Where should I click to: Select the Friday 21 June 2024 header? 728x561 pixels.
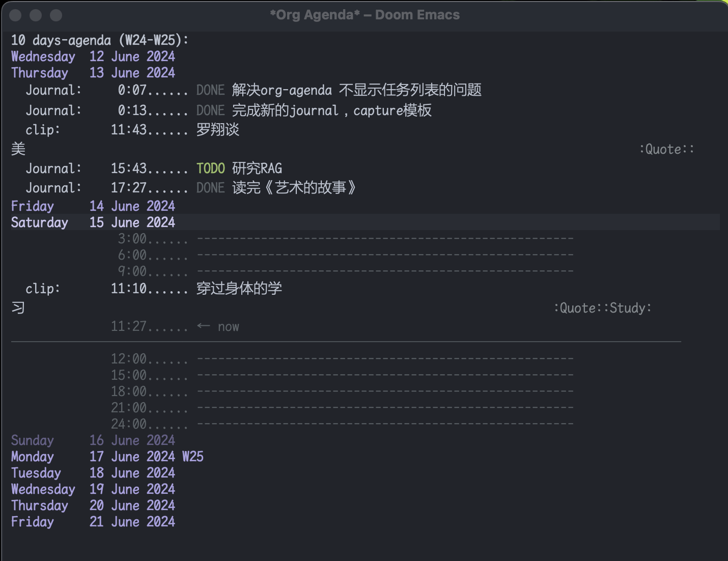coord(93,522)
